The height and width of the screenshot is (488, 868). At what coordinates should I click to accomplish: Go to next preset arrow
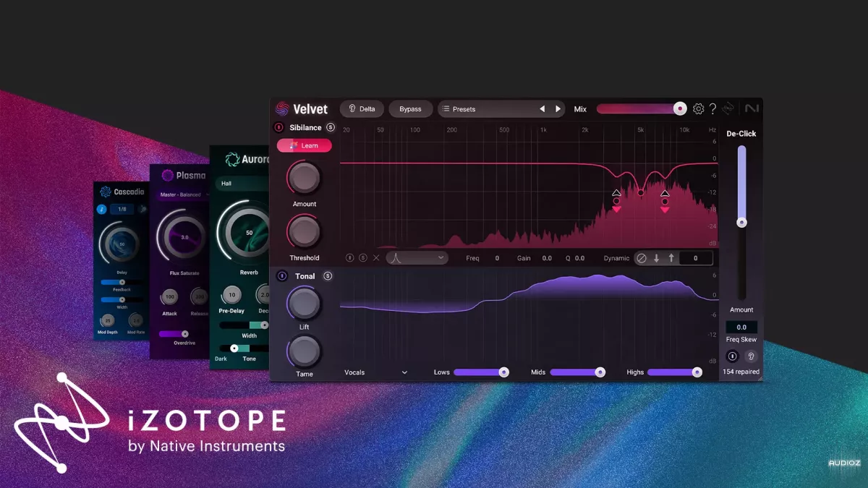pyautogui.click(x=558, y=109)
